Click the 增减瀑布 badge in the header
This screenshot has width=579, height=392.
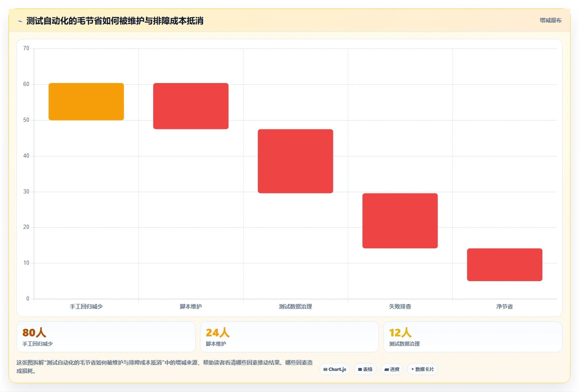tap(550, 20)
